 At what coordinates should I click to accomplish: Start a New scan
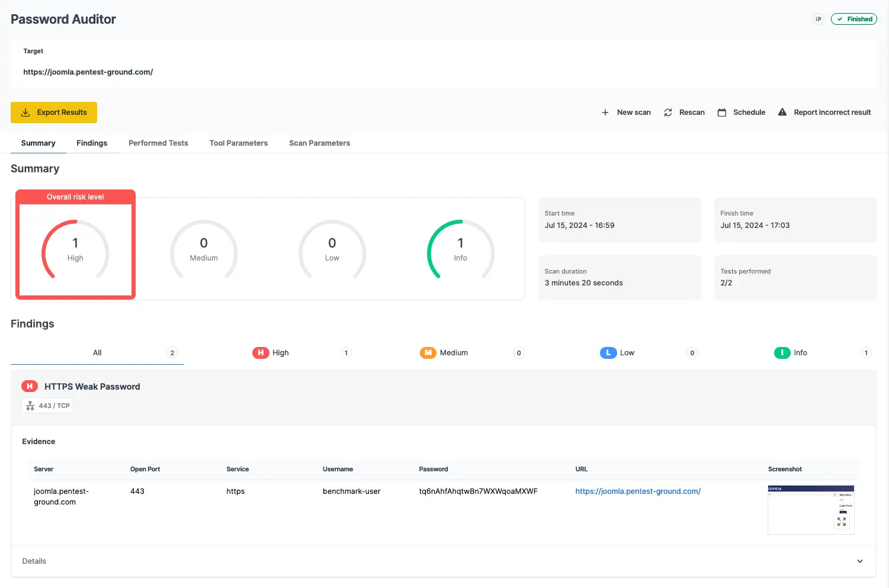(x=626, y=113)
